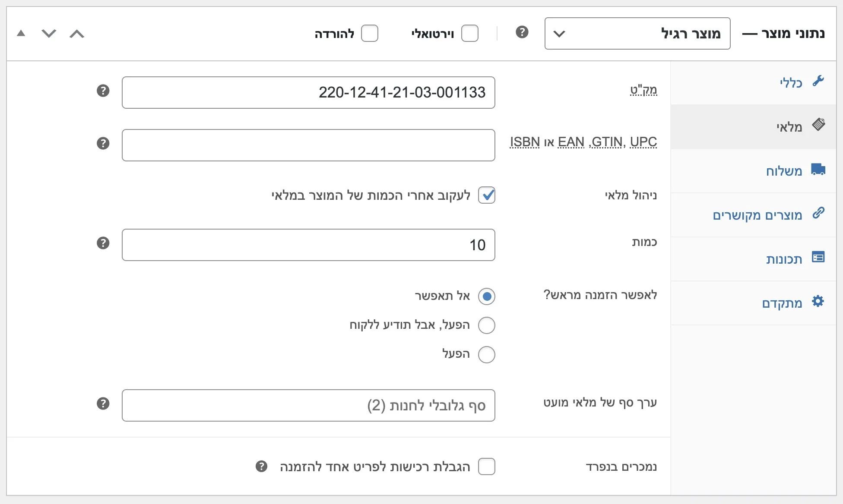Image resolution: width=843 pixels, height=504 pixels.
Task: Click the לאפשר הזמנה מראש? label
Action: [x=600, y=295]
